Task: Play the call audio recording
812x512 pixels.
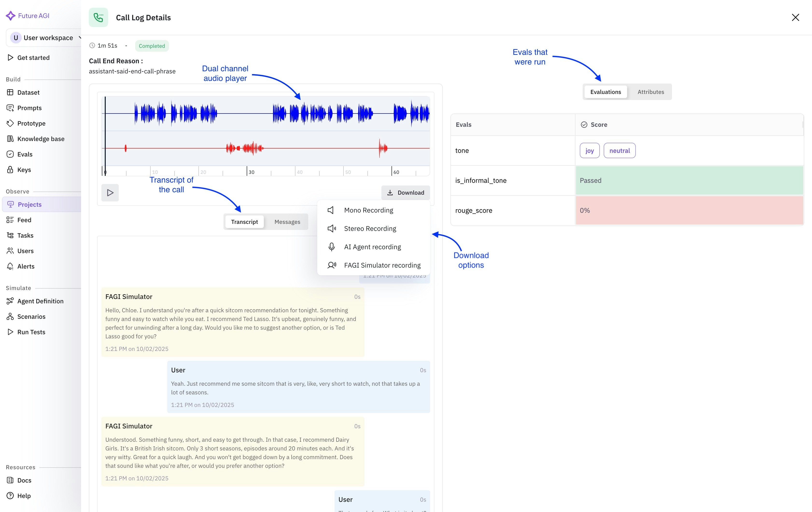Action: 110,192
